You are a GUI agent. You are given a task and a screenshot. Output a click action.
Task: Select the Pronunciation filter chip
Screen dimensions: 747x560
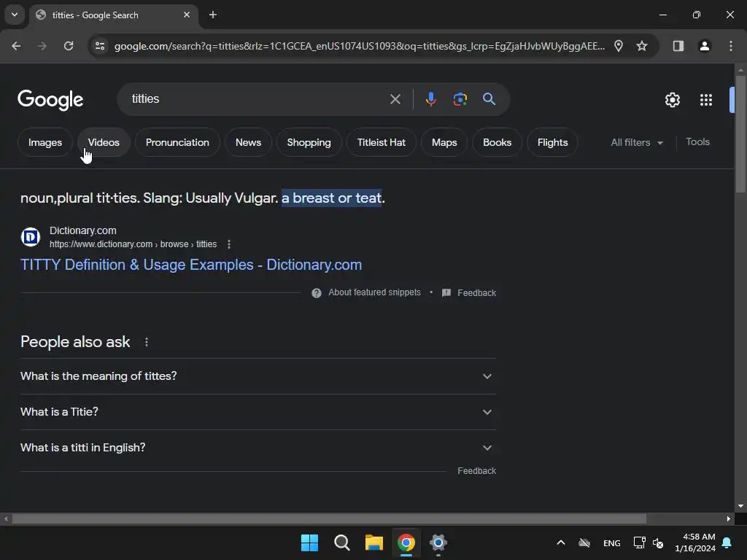(x=177, y=142)
